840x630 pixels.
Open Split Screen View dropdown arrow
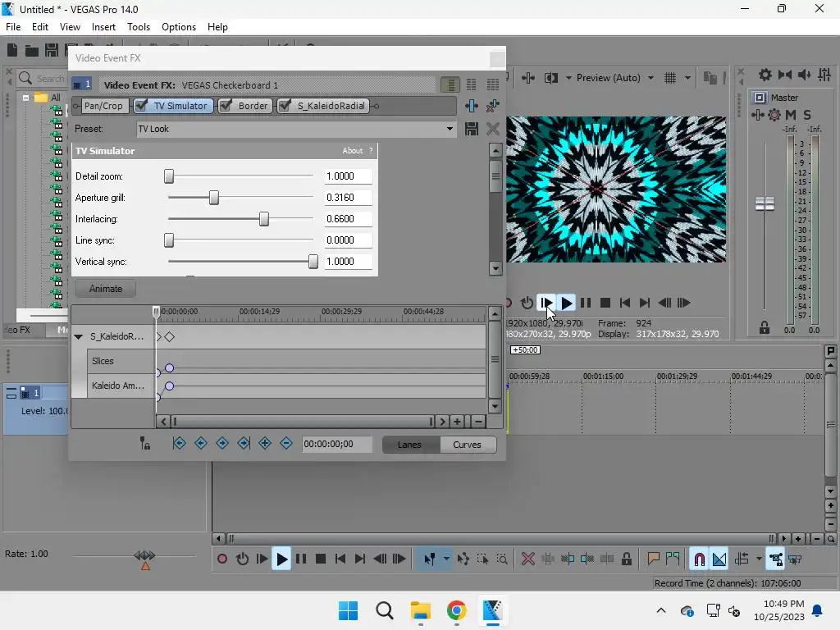click(568, 78)
